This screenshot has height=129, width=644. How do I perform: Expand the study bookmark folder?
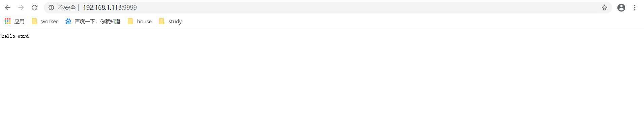pyautogui.click(x=170, y=21)
